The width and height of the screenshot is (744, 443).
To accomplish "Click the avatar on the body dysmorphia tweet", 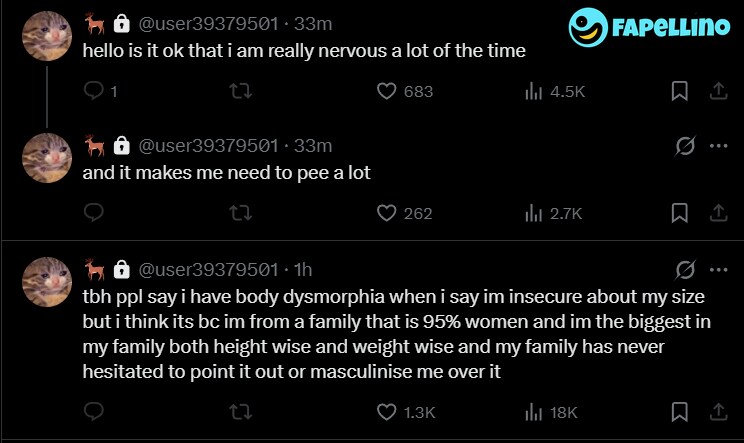I will point(47,281).
